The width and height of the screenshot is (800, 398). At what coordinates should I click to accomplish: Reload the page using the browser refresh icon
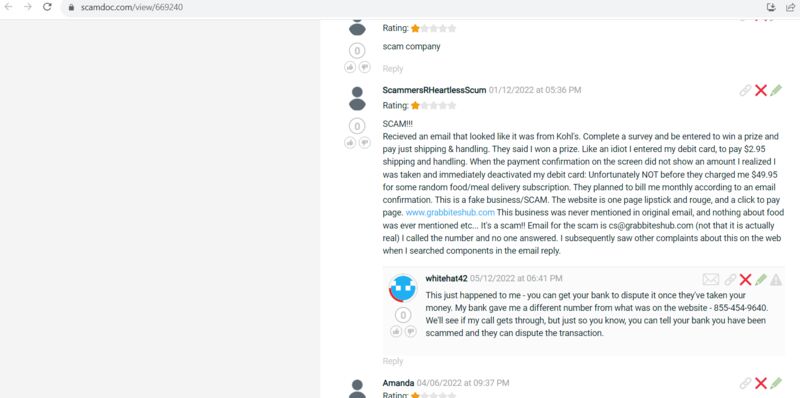pos(47,7)
